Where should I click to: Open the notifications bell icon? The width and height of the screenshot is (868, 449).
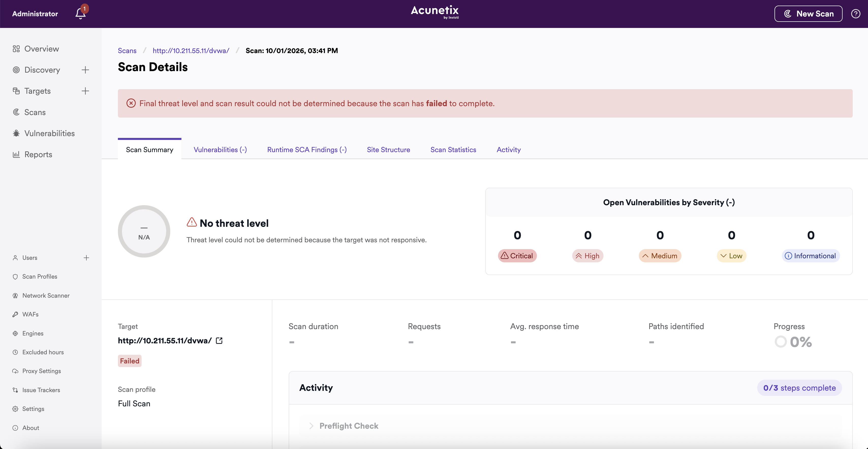(80, 13)
